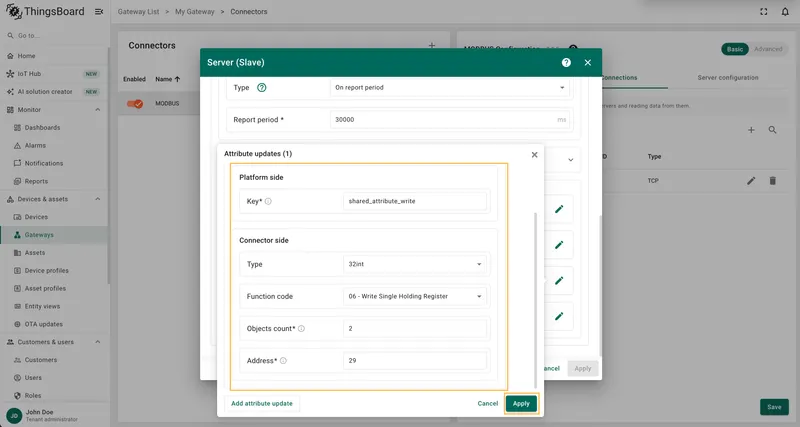The height and width of the screenshot is (427, 800).
Task: Open Users in sidebar
Action: point(54,378)
